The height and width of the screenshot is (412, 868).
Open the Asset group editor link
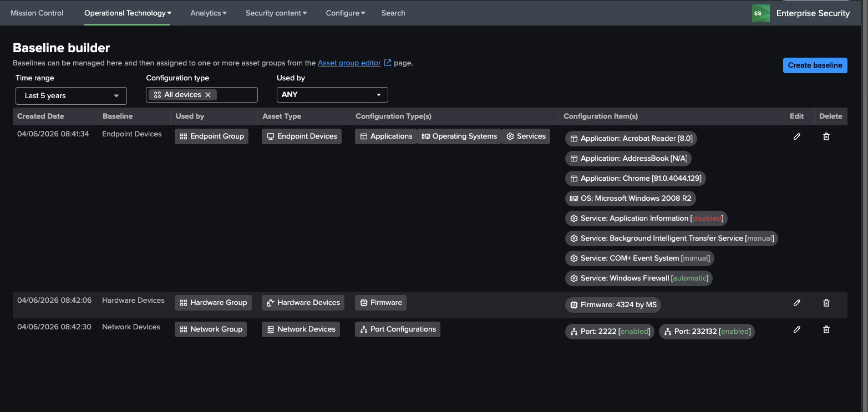[349, 63]
